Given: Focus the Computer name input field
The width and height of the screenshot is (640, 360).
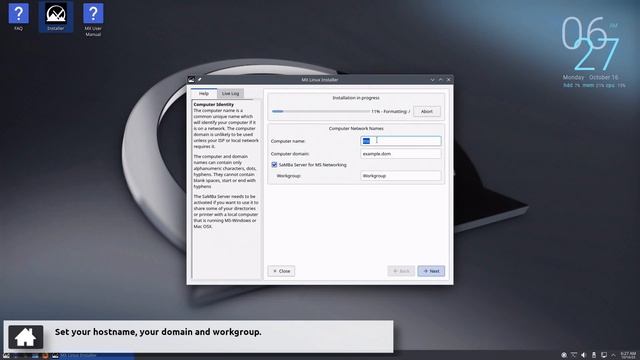Looking at the screenshot, I should pyautogui.click(x=401, y=141).
